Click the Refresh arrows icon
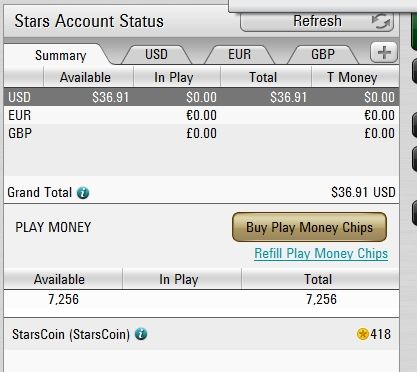 pos(381,22)
